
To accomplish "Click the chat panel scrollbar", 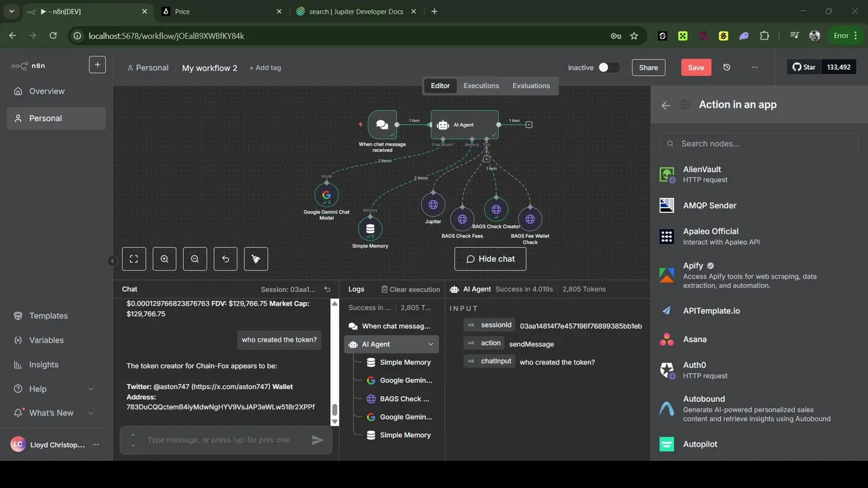I will coord(334,411).
